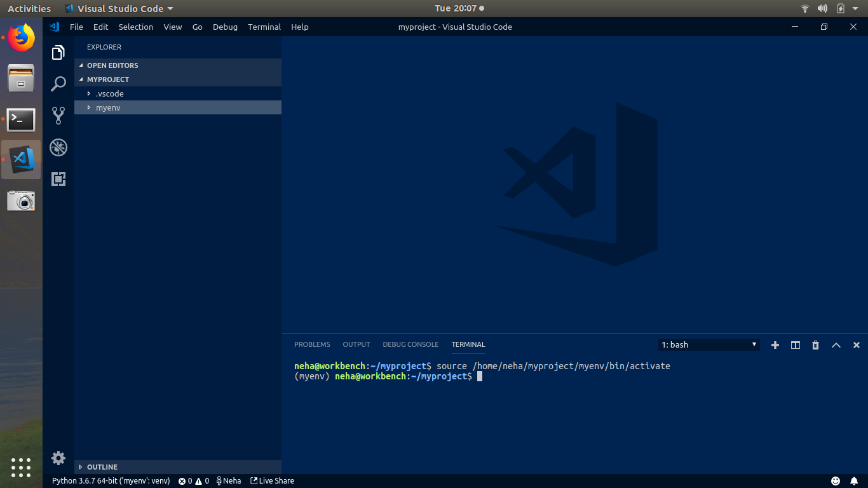Open the Terminal menu
Viewport: 868px width, 488px height.
point(264,27)
